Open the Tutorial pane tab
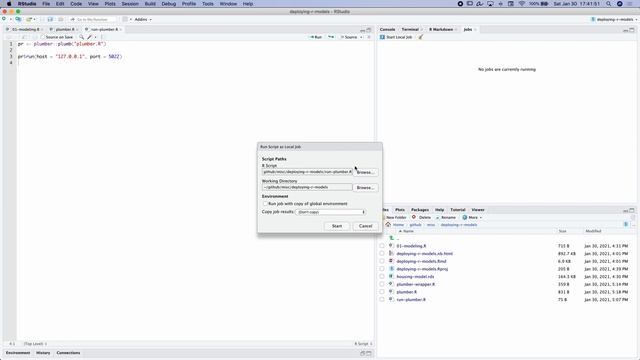The height and width of the screenshot is (360, 640). pos(458,210)
